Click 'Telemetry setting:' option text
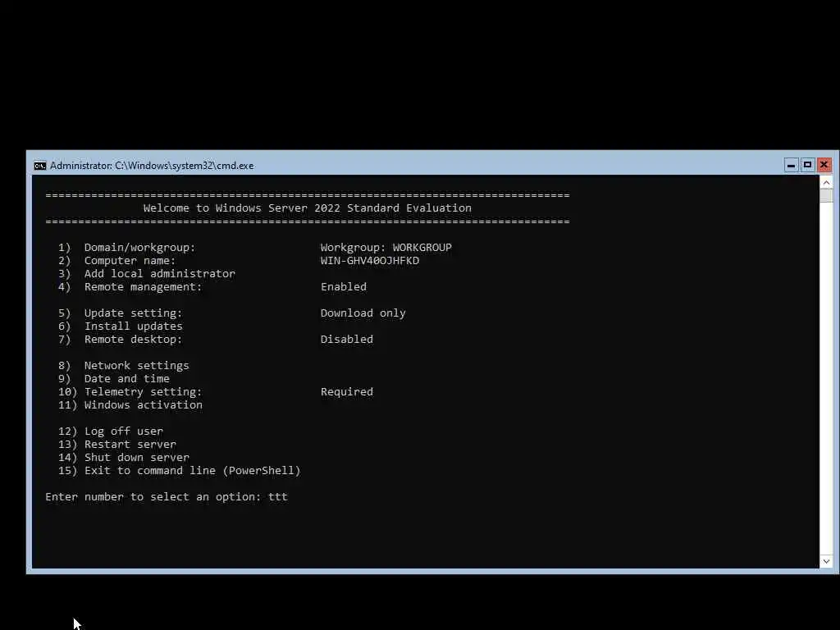Screen dimensions: 840x630 pos(143,392)
